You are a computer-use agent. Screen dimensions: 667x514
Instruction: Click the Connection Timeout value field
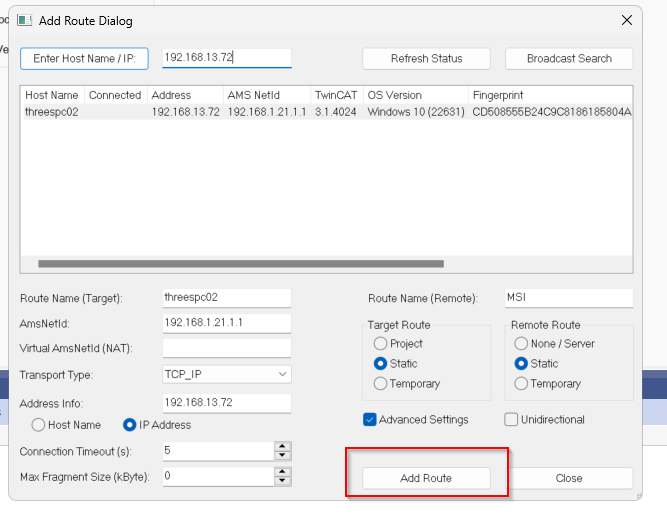pyautogui.click(x=219, y=451)
